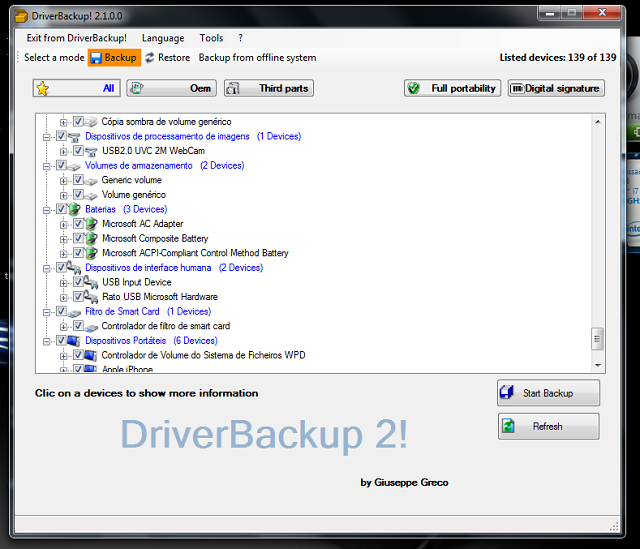
Task: Click the USB2.0 UVC 2M WebCam device icon
Action: click(91, 151)
